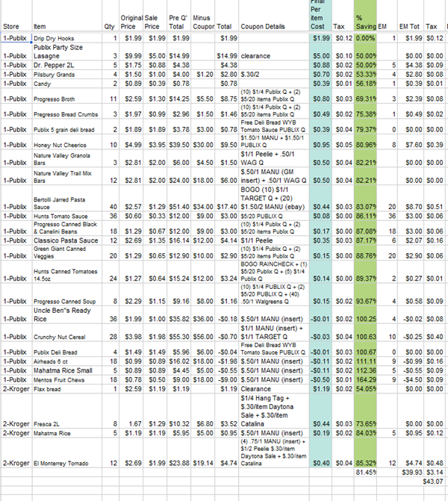This screenshot has width=448, height=501.
Task: Click the 'Hunts Canned Tomatoes 14.5oz' cell
Action: click(66, 272)
